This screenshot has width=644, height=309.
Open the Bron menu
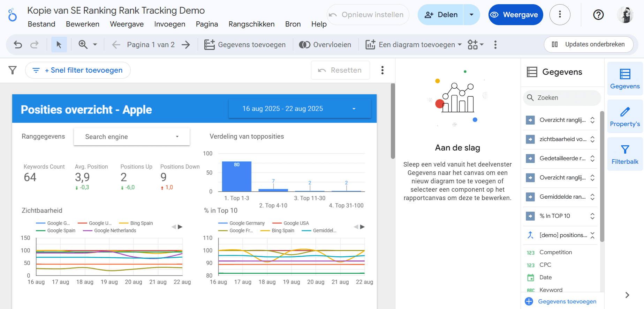click(x=293, y=24)
